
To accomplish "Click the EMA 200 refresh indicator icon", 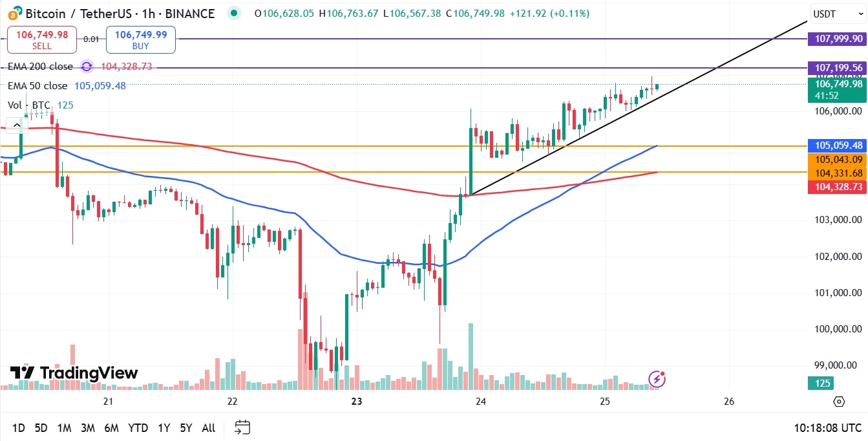I will point(87,66).
